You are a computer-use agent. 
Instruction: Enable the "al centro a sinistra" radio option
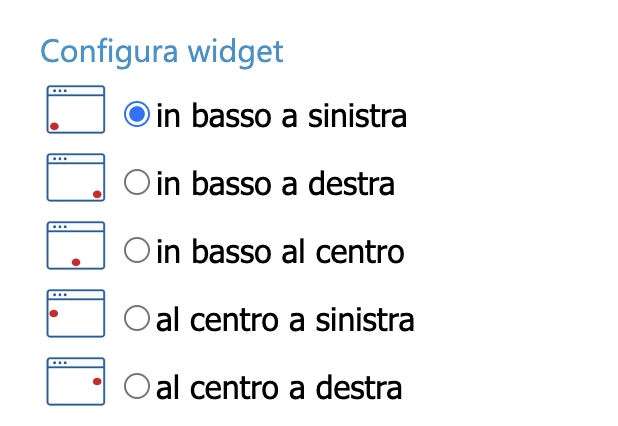tap(137, 318)
